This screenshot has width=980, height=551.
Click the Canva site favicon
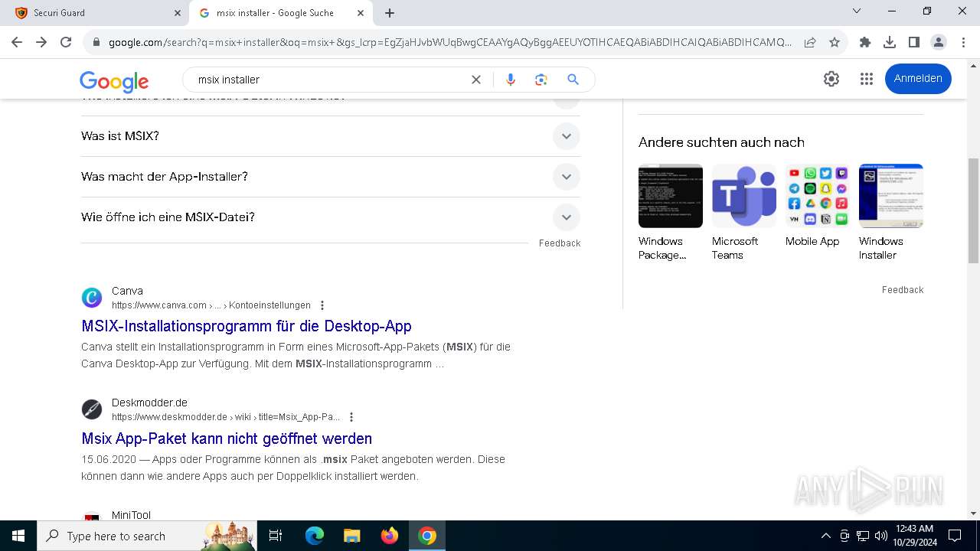tap(92, 298)
